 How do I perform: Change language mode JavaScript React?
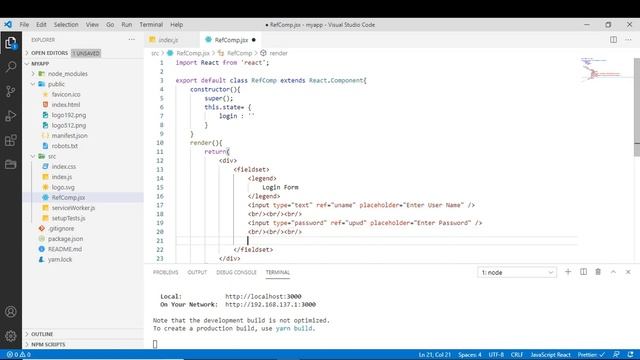tap(550, 354)
